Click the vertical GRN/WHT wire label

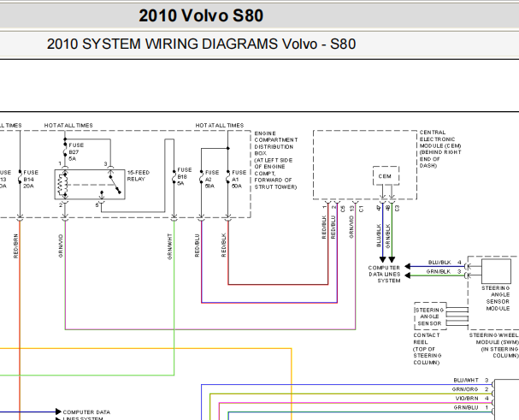coord(170,246)
